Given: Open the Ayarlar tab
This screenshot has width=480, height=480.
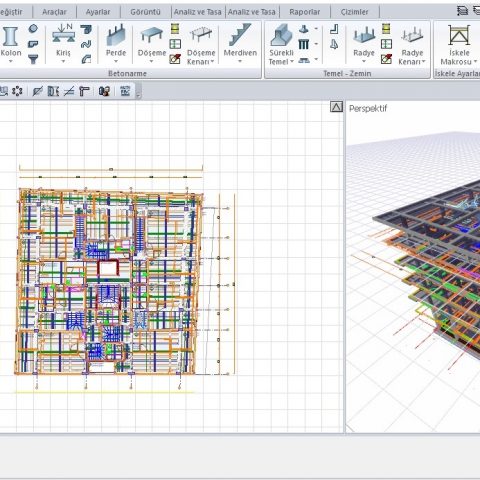Looking at the screenshot, I should (x=98, y=12).
